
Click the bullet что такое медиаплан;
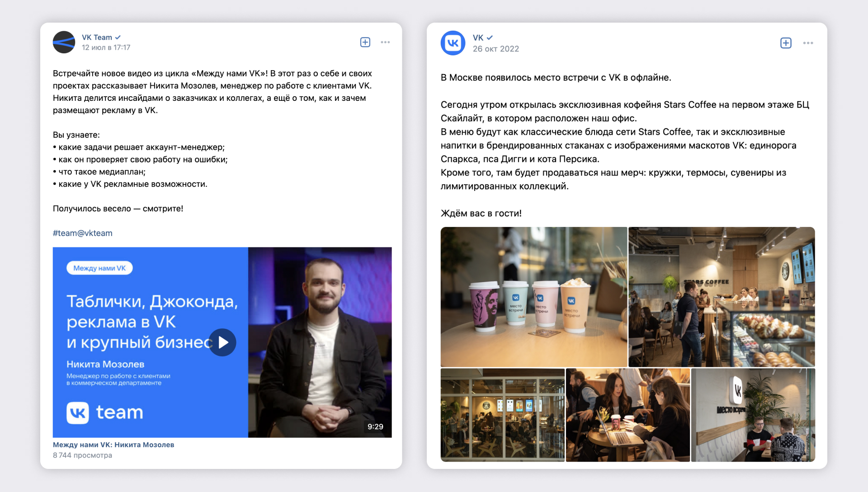click(x=99, y=171)
